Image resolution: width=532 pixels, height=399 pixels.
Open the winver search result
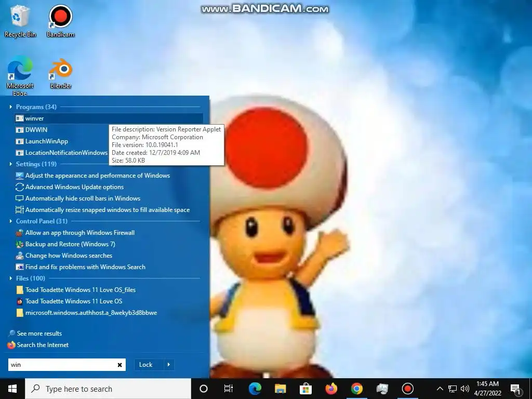click(x=109, y=118)
